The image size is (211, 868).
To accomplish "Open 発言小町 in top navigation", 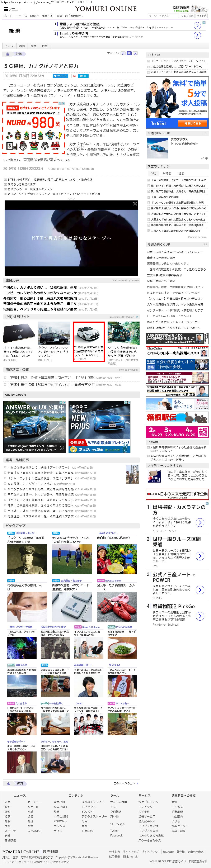I will click(x=47, y=16).
